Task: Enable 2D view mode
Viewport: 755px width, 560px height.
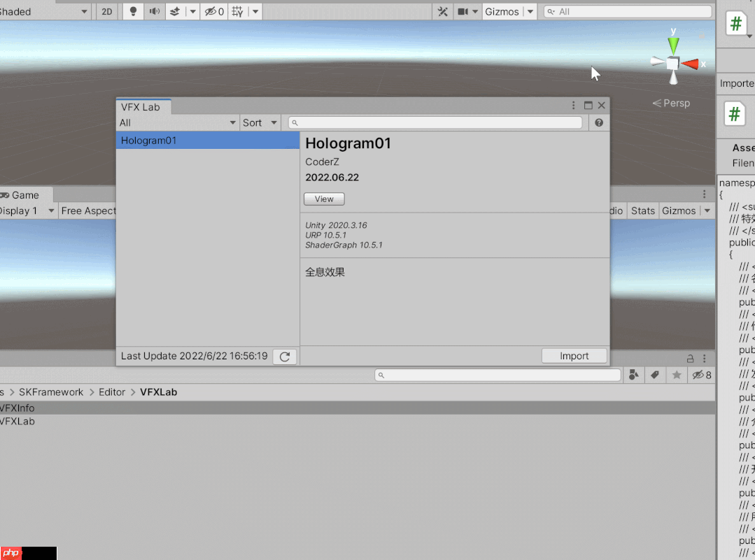Action: coord(106,11)
